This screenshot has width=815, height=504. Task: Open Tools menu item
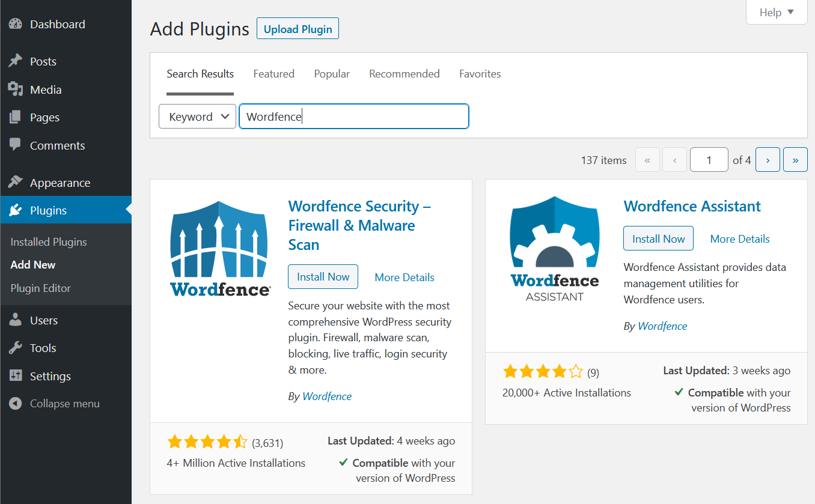[x=66, y=348]
